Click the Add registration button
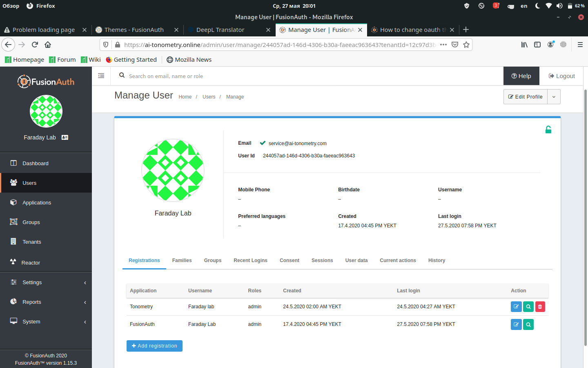This screenshot has width=588, height=368. (154, 346)
